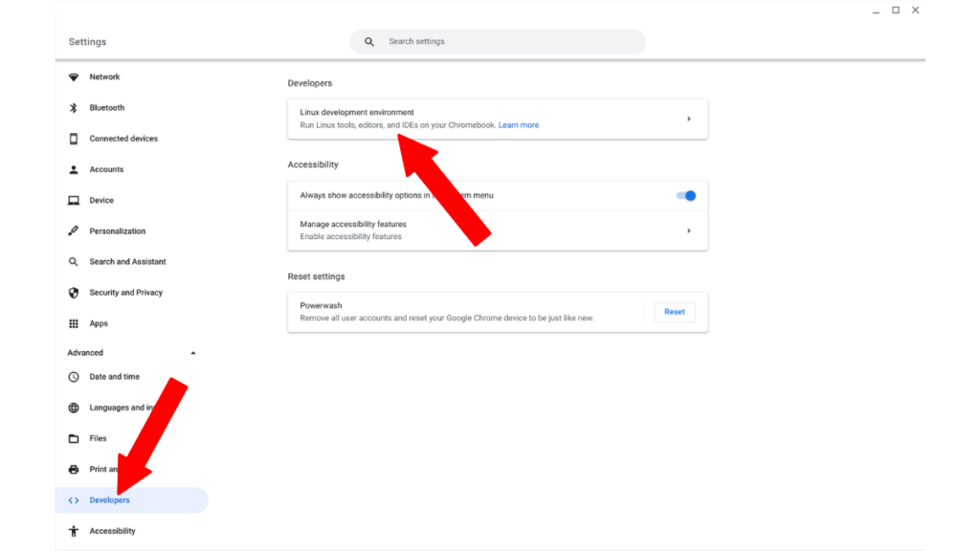This screenshot has width=980, height=551.
Task: Open the Learn more link
Action: point(519,124)
